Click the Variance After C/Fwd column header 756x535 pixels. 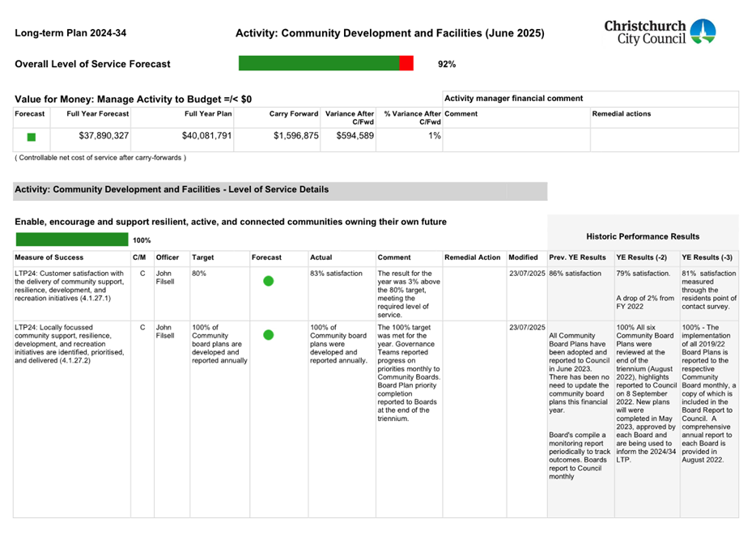click(x=348, y=118)
